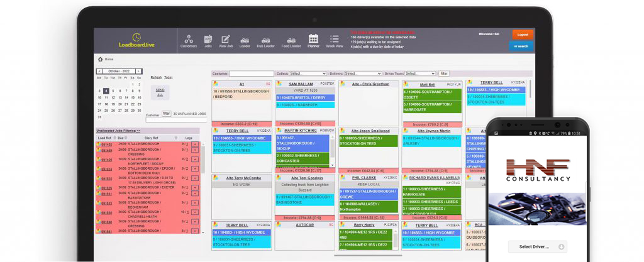Open the Week View list icon

point(335,41)
